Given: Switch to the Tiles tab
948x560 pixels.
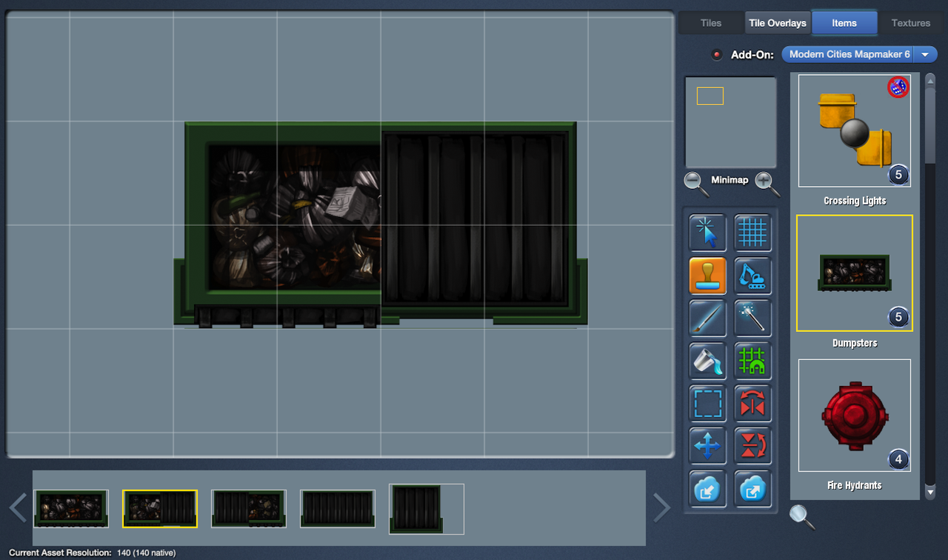Looking at the screenshot, I should (710, 23).
